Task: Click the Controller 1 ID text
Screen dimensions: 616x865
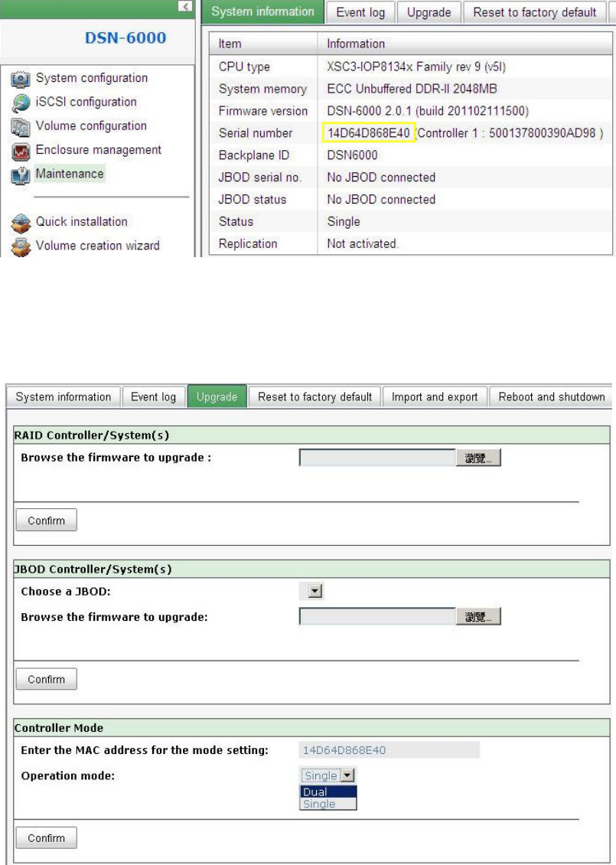Action: [510, 133]
